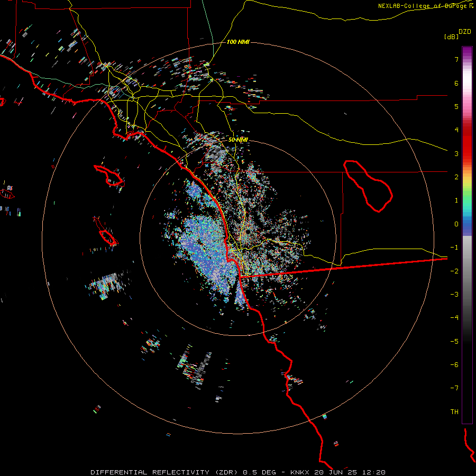The image size is (476, 476).
Task: Click the scale value 3 on the legend
Action: [456, 153]
